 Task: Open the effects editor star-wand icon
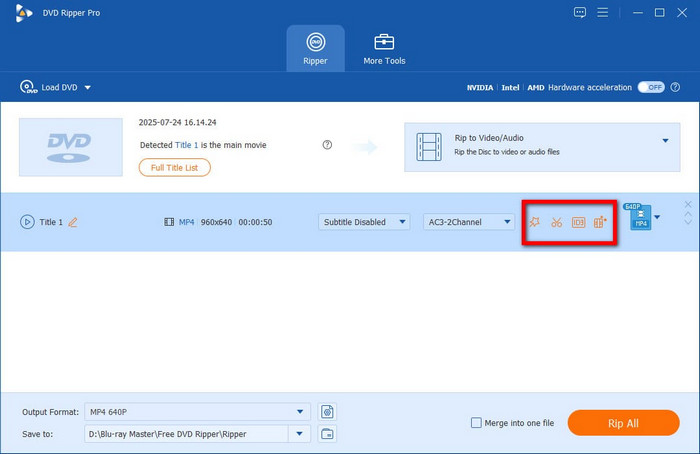534,222
